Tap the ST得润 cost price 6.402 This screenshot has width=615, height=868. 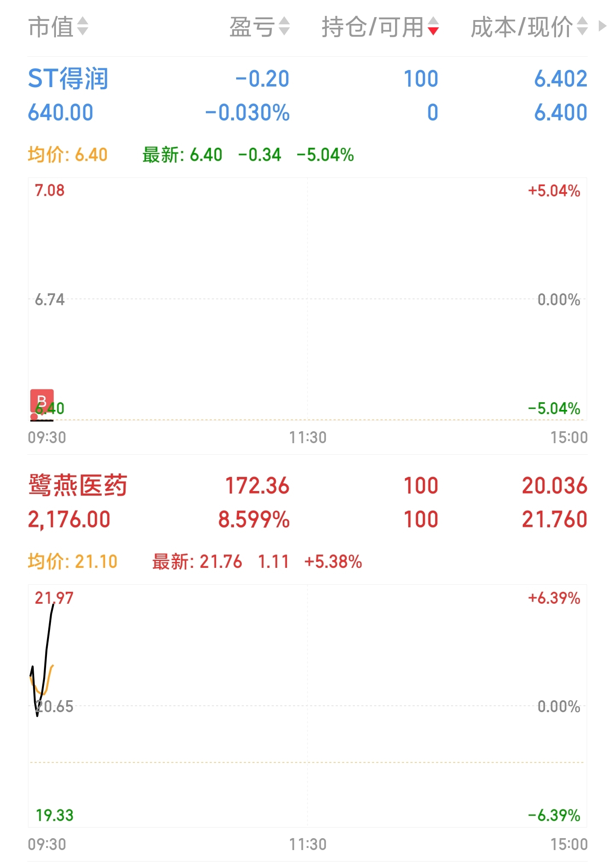[560, 79]
